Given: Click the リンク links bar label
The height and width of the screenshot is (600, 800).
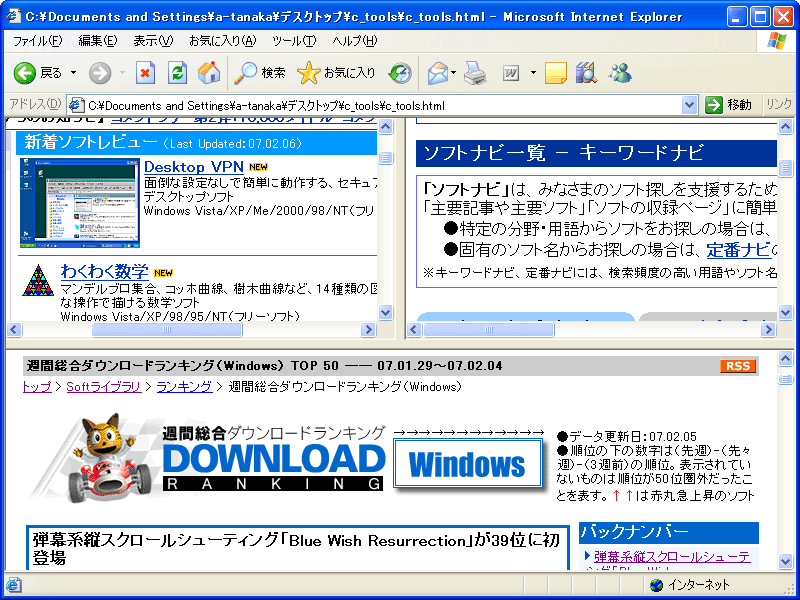Looking at the screenshot, I should [779, 105].
